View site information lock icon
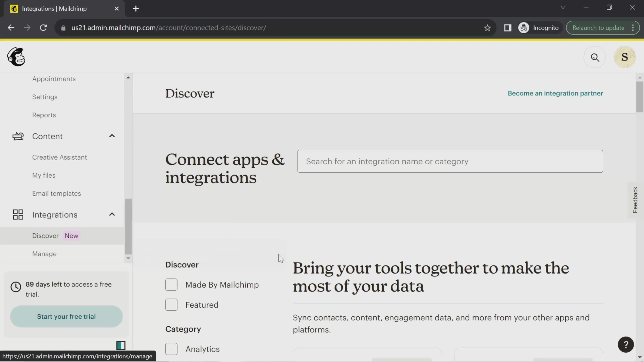This screenshot has height=362, width=644. pos(63,28)
